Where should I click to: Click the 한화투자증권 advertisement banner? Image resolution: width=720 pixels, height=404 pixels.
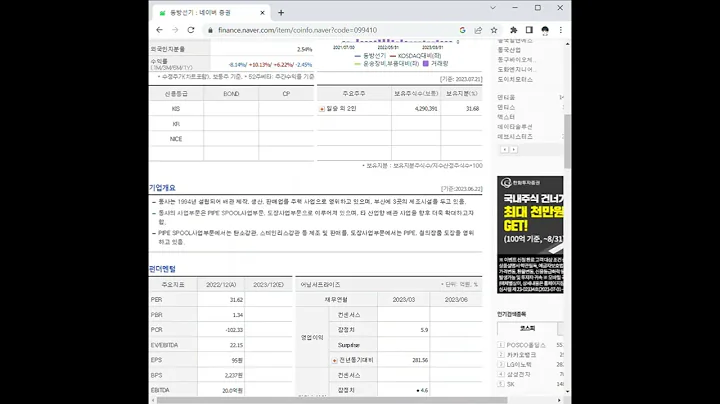coord(530,235)
